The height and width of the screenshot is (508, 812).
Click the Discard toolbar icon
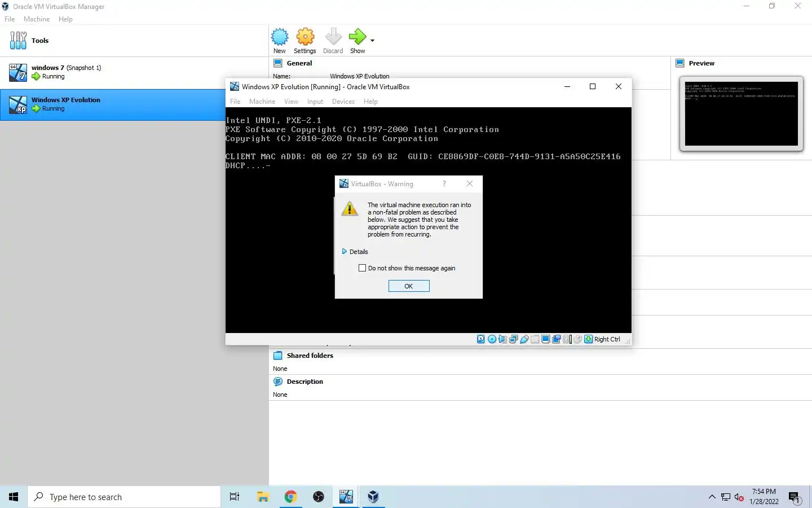pyautogui.click(x=333, y=37)
